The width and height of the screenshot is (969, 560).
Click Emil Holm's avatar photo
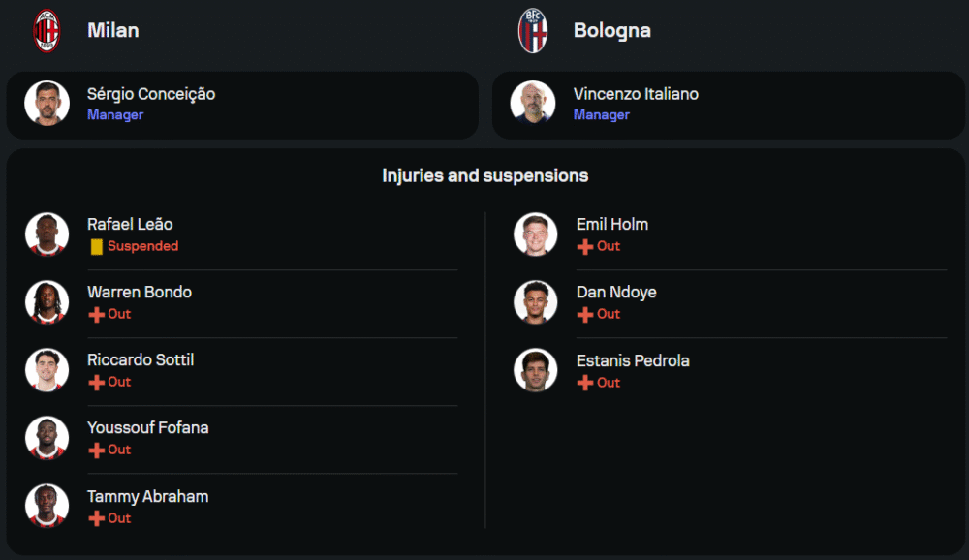pos(535,234)
